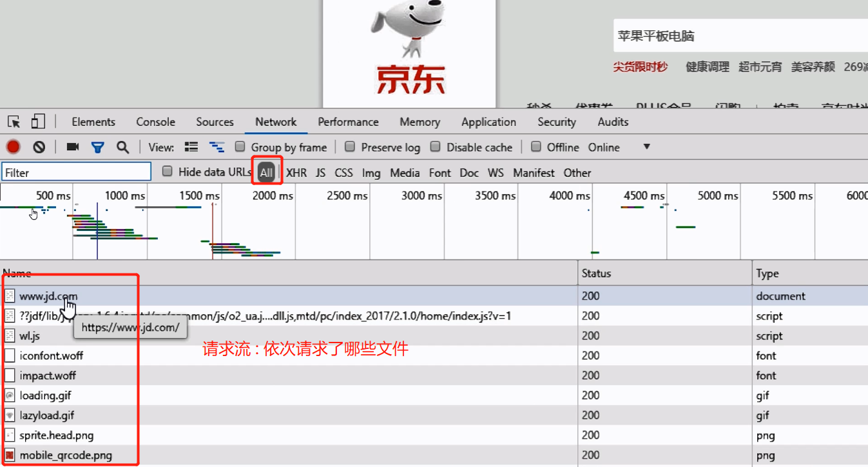
Task: Click the iconfont.woff file icon
Action: [10, 355]
